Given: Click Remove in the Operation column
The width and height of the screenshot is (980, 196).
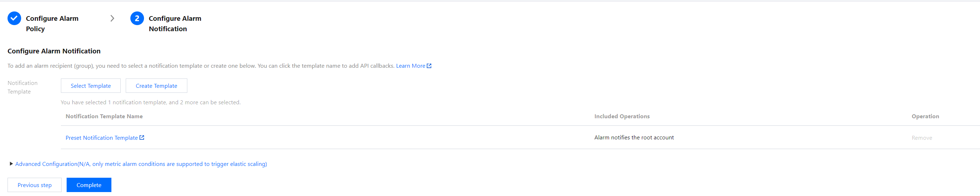Looking at the screenshot, I should [921, 138].
